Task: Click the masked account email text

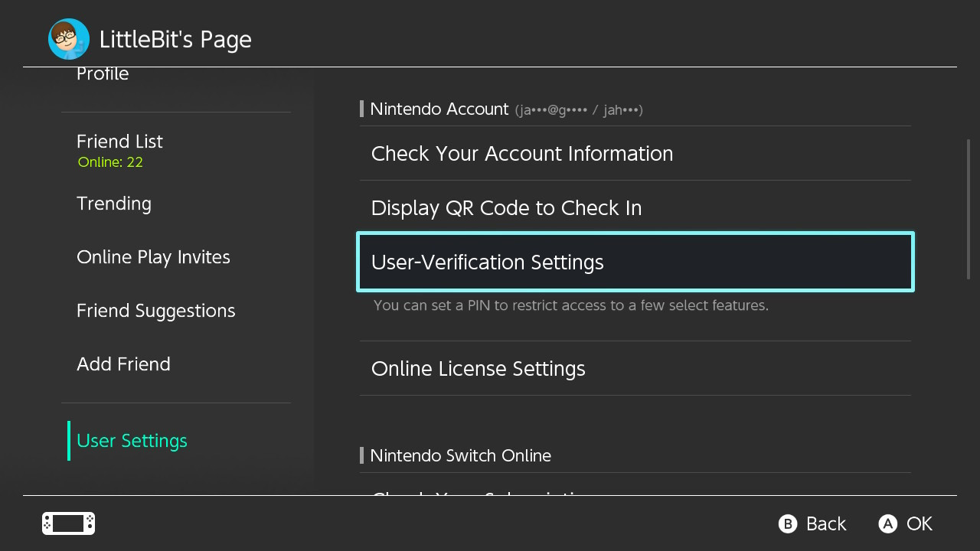Action: (579, 110)
